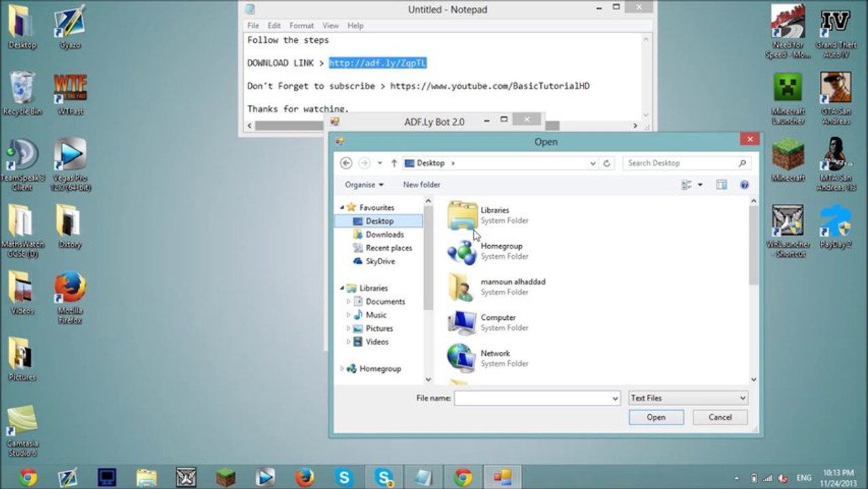The width and height of the screenshot is (868, 489).
Task: Expand the Homegroup tree node
Action: tap(342, 369)
